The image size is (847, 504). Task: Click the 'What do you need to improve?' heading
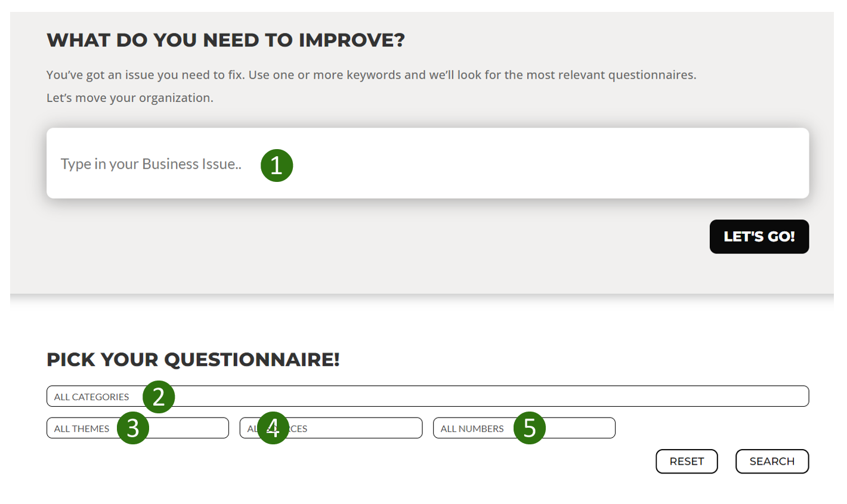[x=225, y=40]
